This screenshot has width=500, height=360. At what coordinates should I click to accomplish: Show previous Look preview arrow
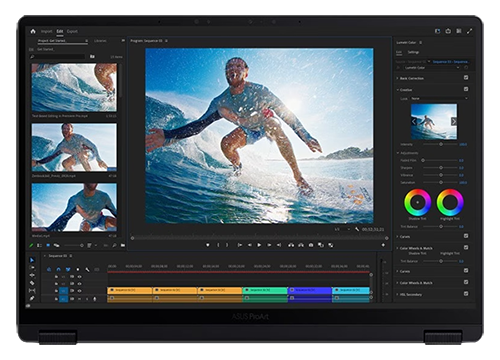pyautogui.click(x=414, y=122)
